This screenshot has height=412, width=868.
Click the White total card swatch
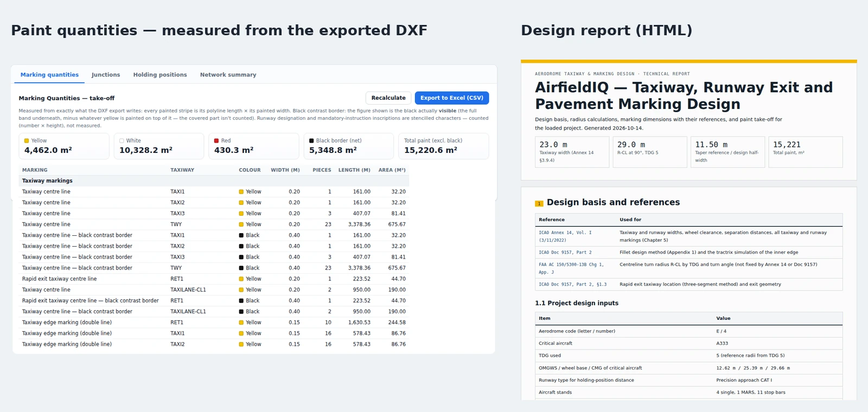(x=122, y=141)
